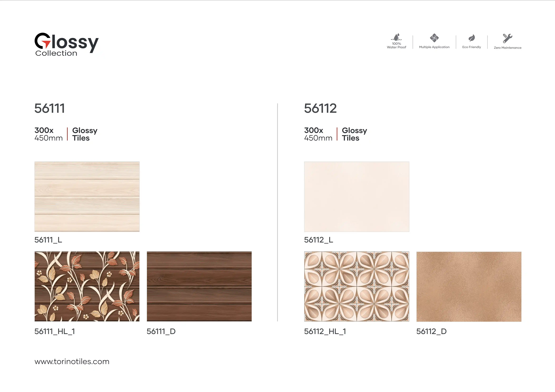Click the Zero Maintenance text label
Viewport: 555px width, 392px height.
(507, 48)
